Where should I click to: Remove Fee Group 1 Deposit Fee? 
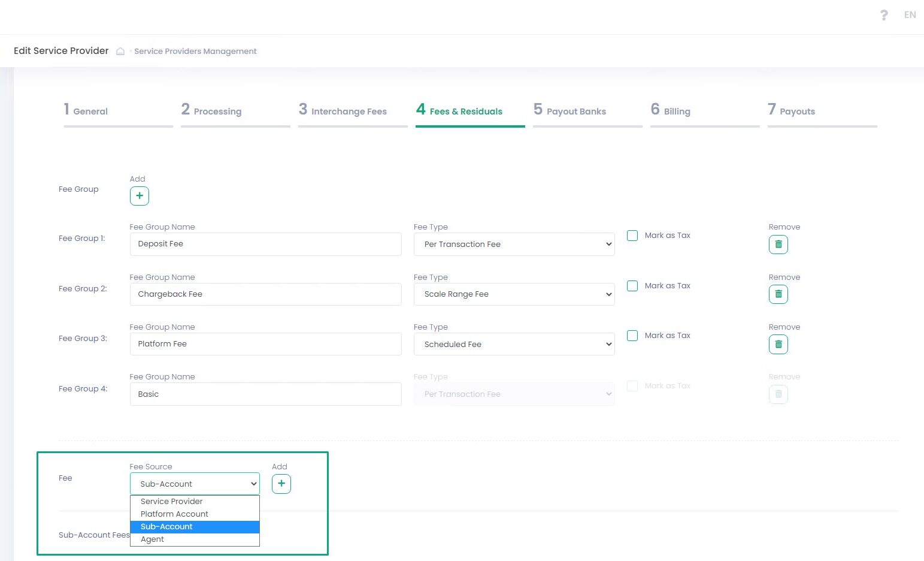pyautogui.click(x=778, y=245)
